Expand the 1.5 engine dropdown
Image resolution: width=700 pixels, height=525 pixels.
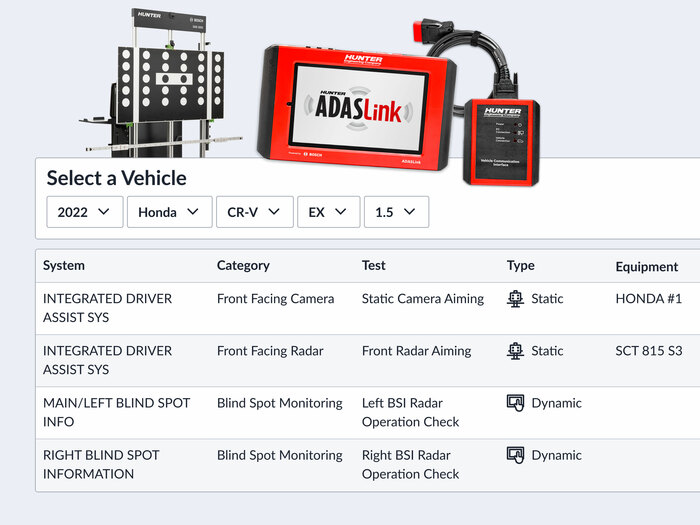pos(396,212)
